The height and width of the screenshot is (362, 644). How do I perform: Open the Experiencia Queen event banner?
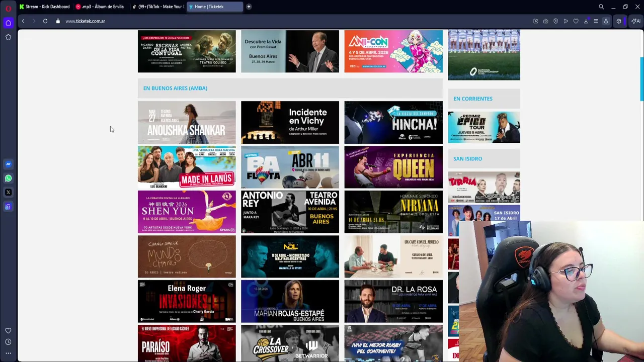coord(393,167)
